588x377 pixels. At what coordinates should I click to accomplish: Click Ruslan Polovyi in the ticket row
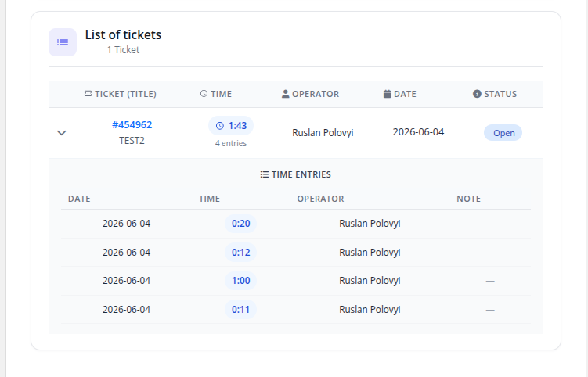pyautogui.click(x=323, y=133)
